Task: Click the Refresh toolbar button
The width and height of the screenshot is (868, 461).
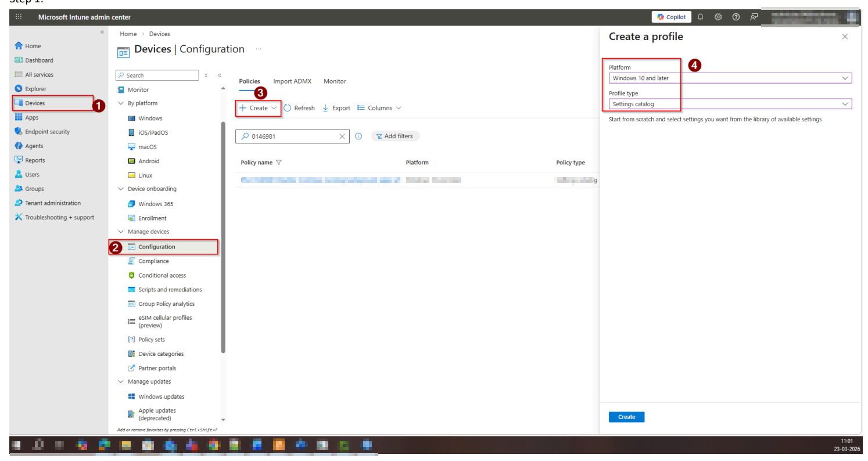Action: coord(299,108)
